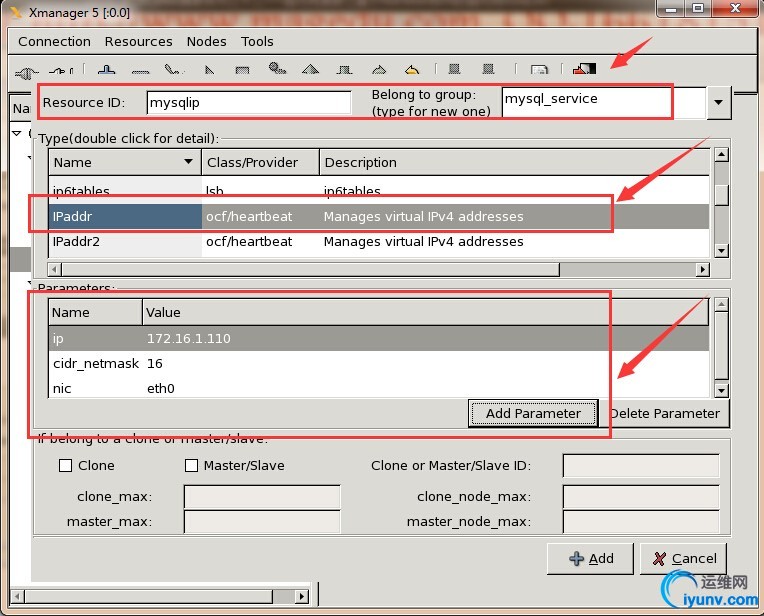
Task: Click the master_node_max input field
Action: point(641,521)
